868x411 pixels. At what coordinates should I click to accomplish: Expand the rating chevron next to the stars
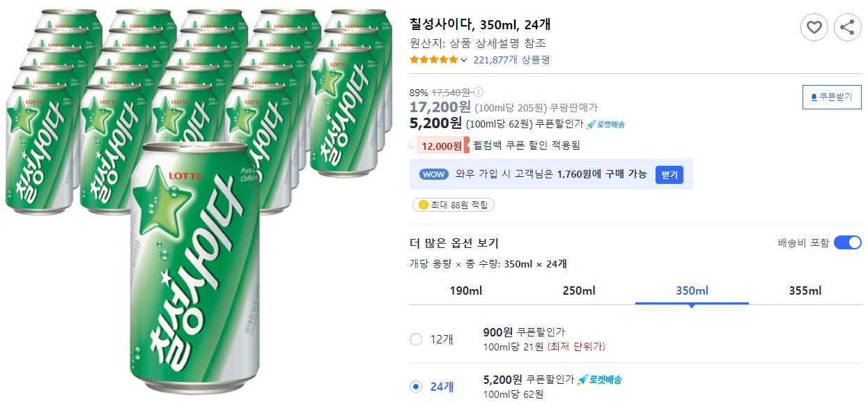click(x=464, y=59)
